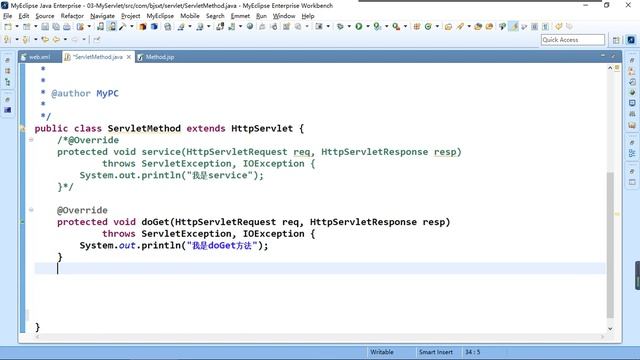Click the vertical scrollbar up arrow
Viewport: 640px width, 360px height.
[x=610, y=68]
